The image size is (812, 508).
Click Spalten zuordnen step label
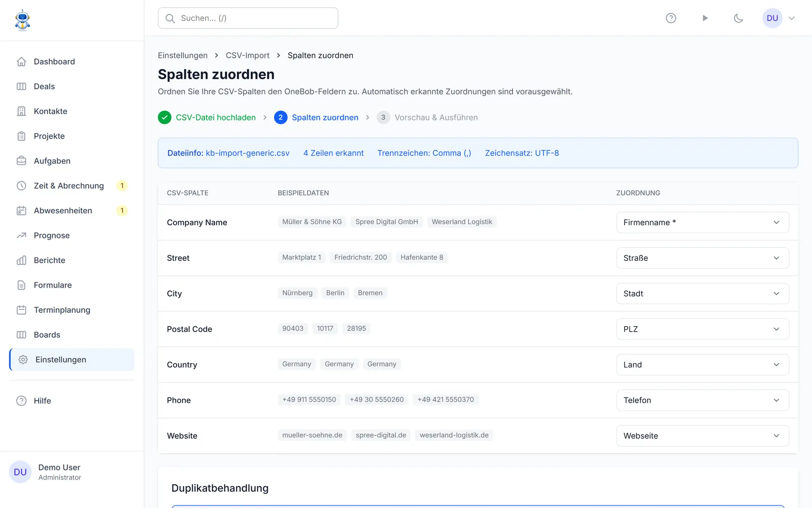pyautogui.click(x=325, y=117)
